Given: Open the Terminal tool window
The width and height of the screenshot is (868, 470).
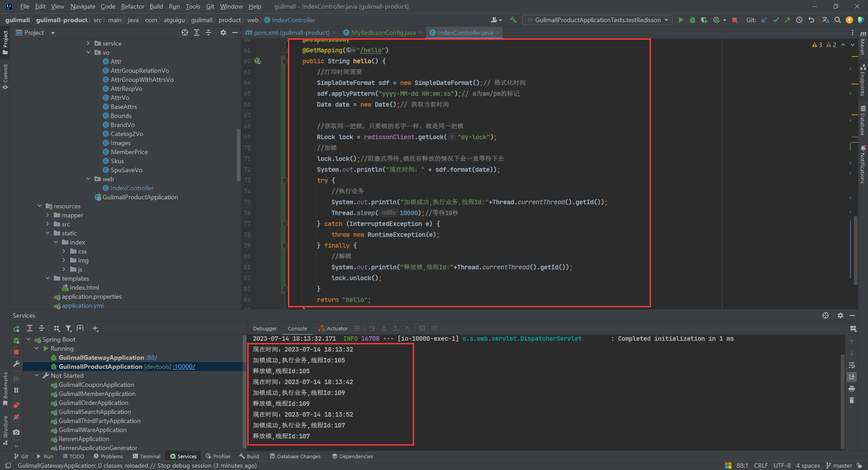Looking at the screenshot, I should 146,456.
